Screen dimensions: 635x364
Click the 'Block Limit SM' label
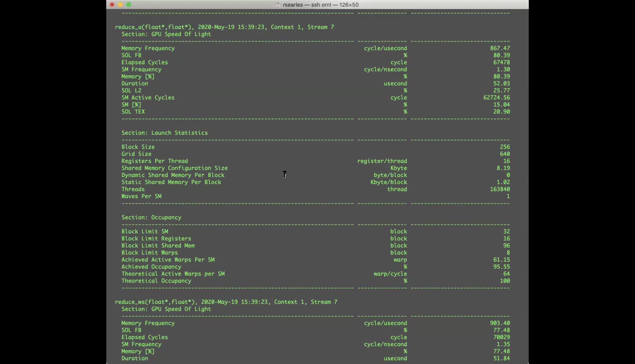pos(145,232)
